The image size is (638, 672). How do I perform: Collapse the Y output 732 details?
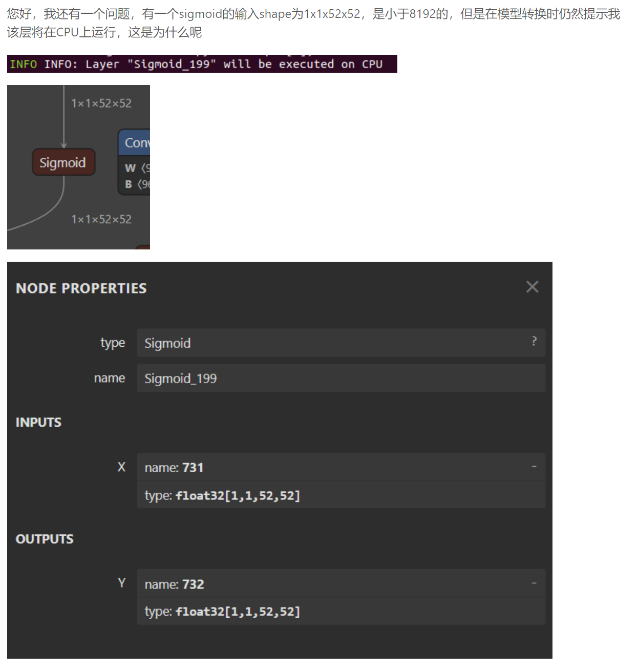(x=534, y=583)
